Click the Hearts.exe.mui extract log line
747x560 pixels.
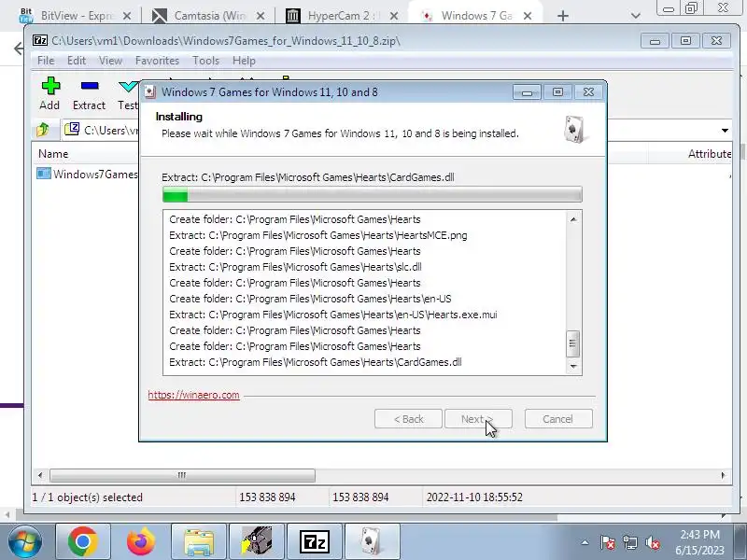tap(333, 315)
